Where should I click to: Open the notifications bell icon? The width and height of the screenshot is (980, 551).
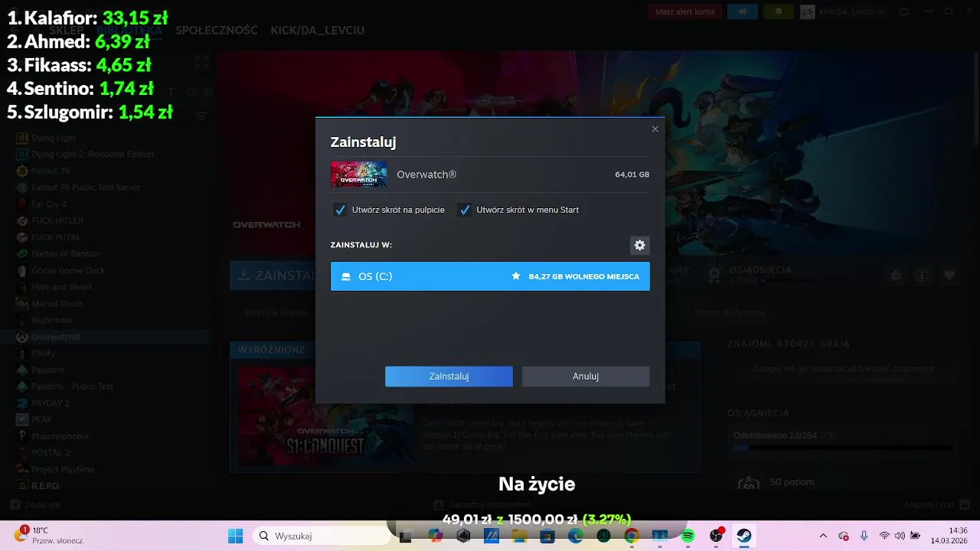point(779,11)
